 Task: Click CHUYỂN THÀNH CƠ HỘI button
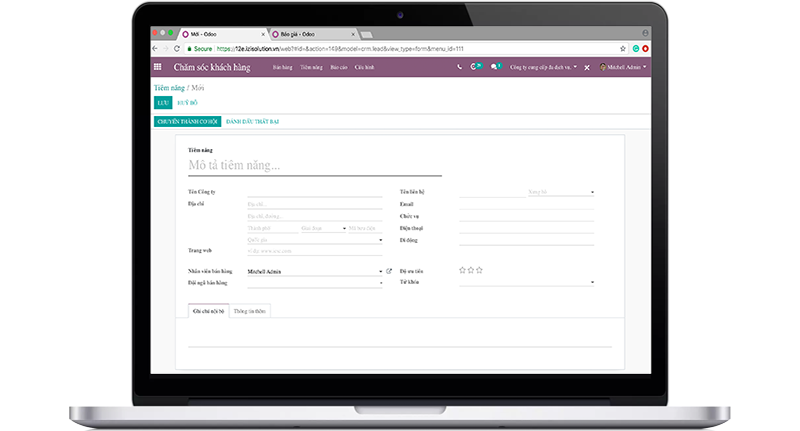click(187, 121)
